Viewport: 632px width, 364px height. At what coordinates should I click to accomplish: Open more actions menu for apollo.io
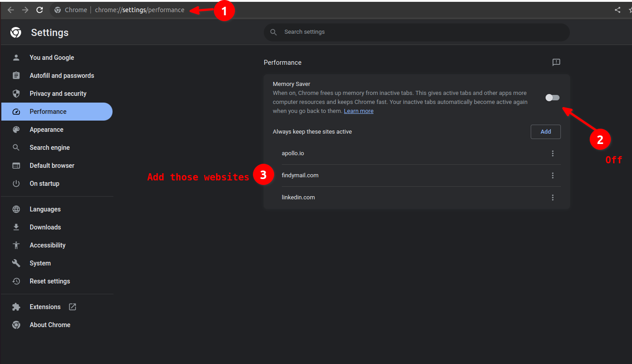(x=553, y=153)
